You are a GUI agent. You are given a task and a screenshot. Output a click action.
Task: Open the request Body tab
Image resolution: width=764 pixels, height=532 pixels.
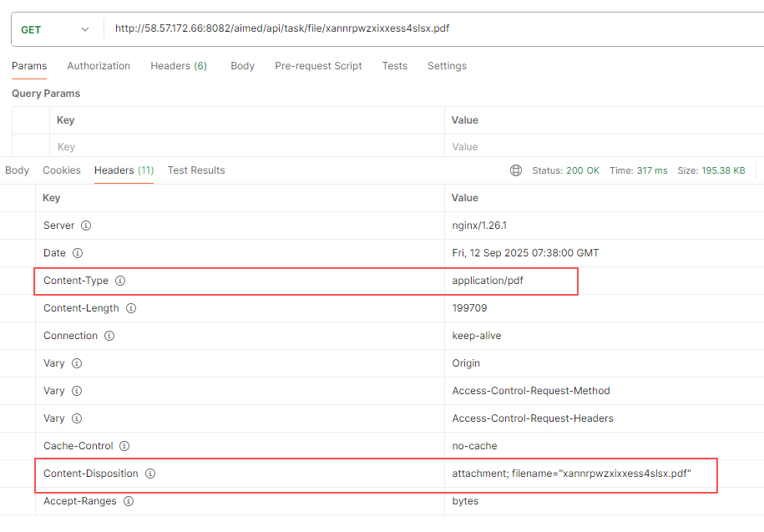coord(243,66)
